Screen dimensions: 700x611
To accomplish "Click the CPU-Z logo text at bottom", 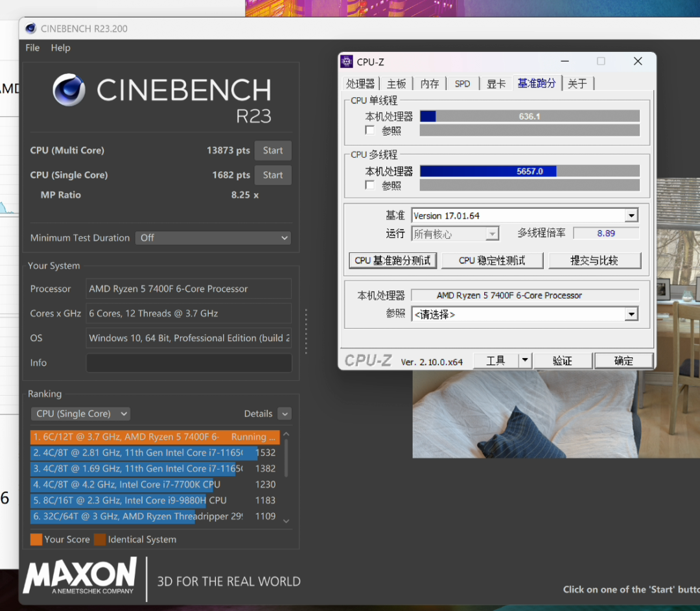I will [x=368, y=361].
